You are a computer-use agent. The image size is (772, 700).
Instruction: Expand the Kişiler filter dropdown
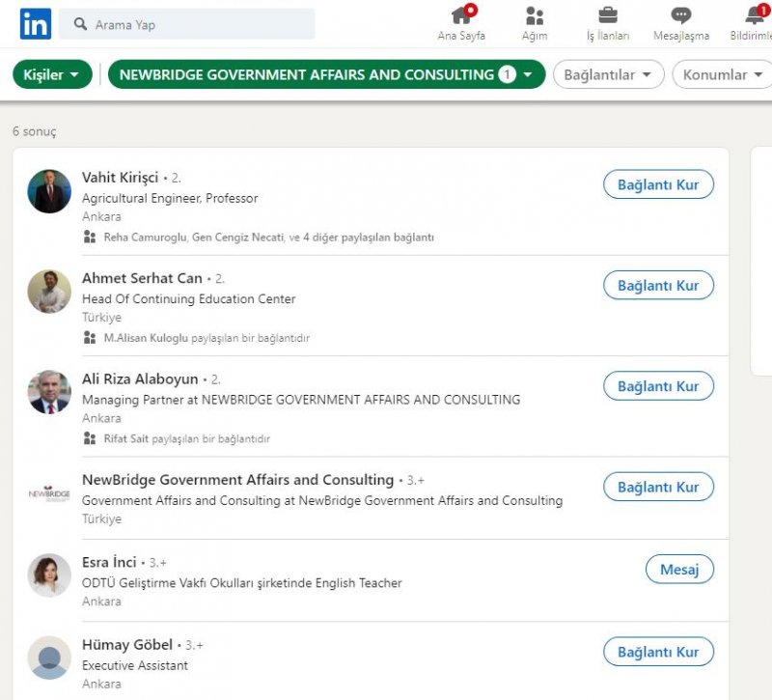click(x=52, y=74)
